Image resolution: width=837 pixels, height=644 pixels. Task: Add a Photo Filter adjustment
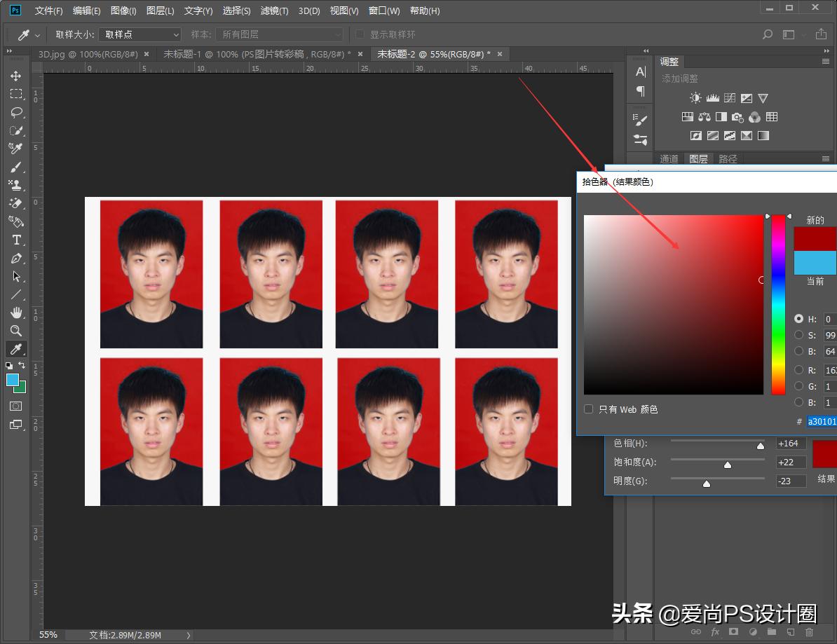point(737,117)
